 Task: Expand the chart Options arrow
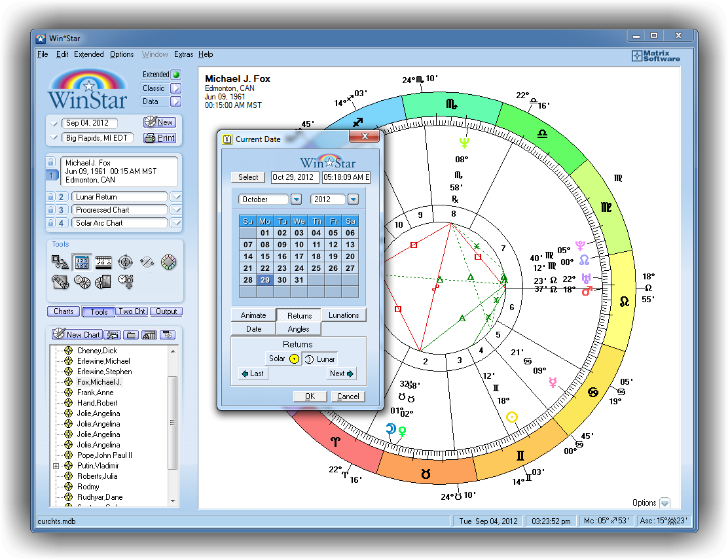(x=665, y=503)
